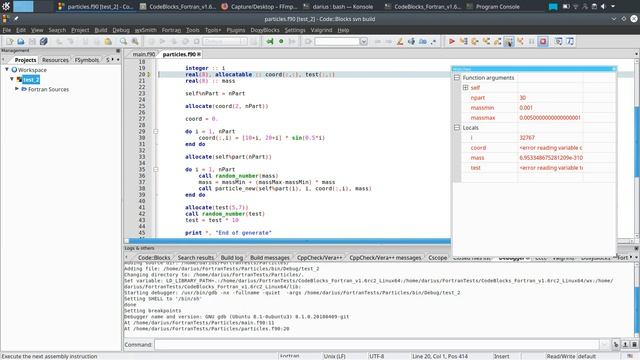
Task: Click the massmin value 0.001 in Watches
Action: coord(526,108)
